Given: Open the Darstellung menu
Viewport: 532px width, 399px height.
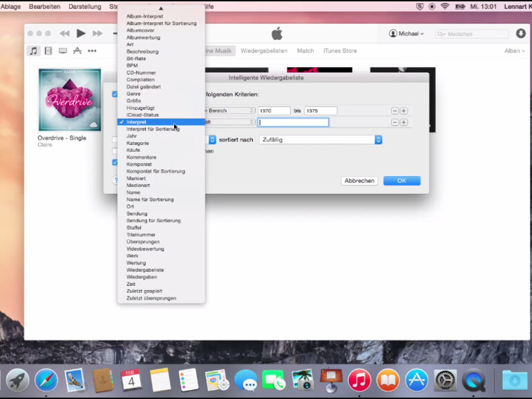Looking at the screenshot, I should click(85, 6).
